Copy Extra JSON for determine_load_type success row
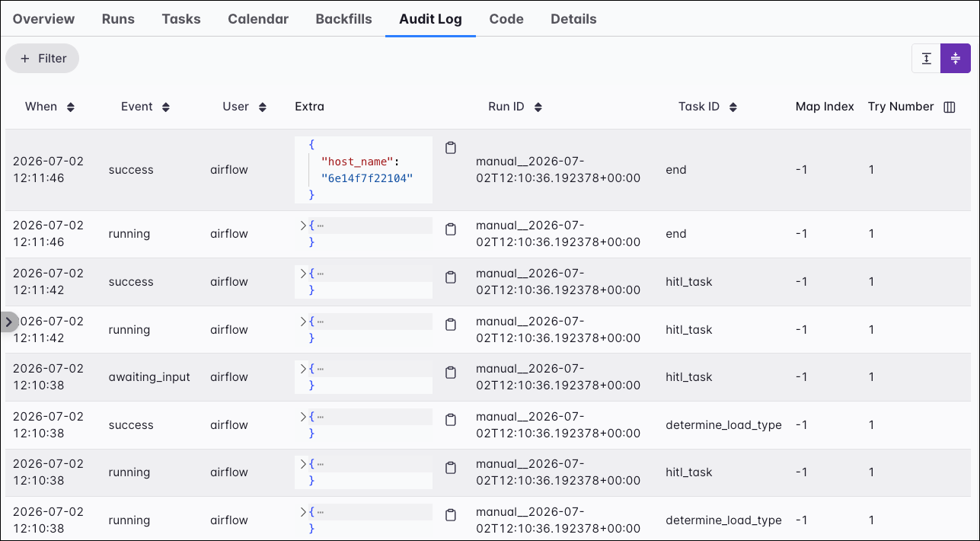980x541 pixels. pos(450,421)
